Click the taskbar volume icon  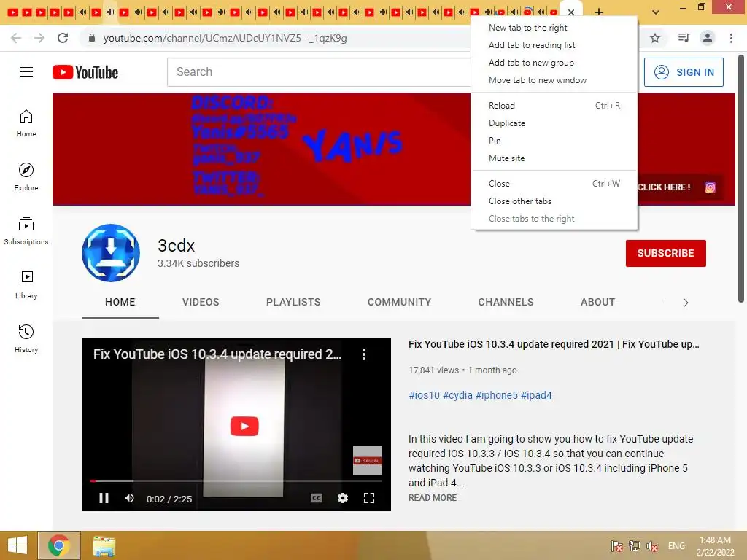652,546
